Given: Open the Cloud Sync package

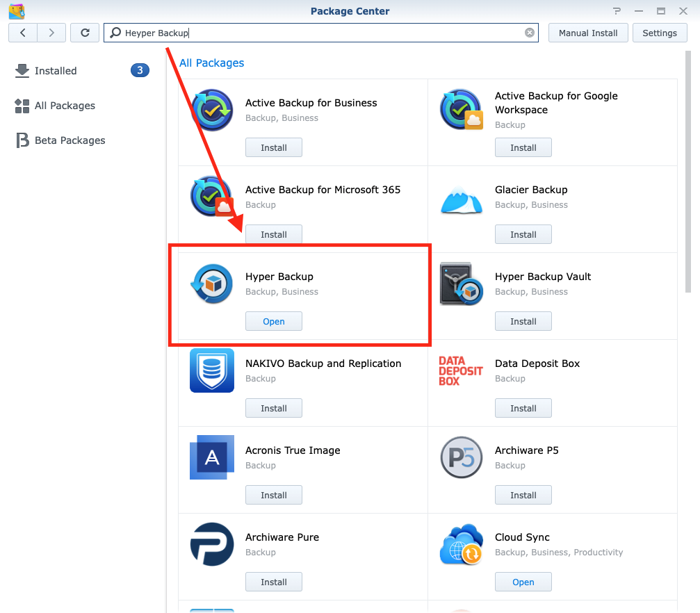Looking at the screenshot, I should pyautogui.click(x=523, y=582).
